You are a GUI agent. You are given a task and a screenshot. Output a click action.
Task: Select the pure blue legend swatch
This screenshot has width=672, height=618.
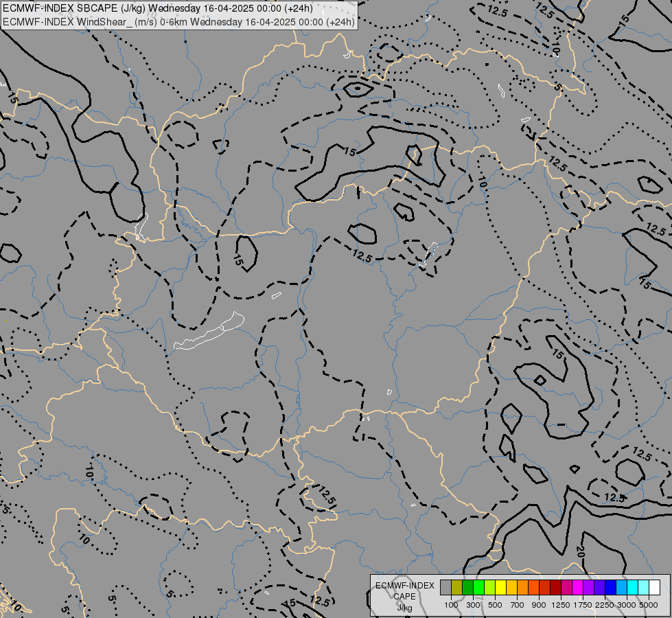[610, 587]
